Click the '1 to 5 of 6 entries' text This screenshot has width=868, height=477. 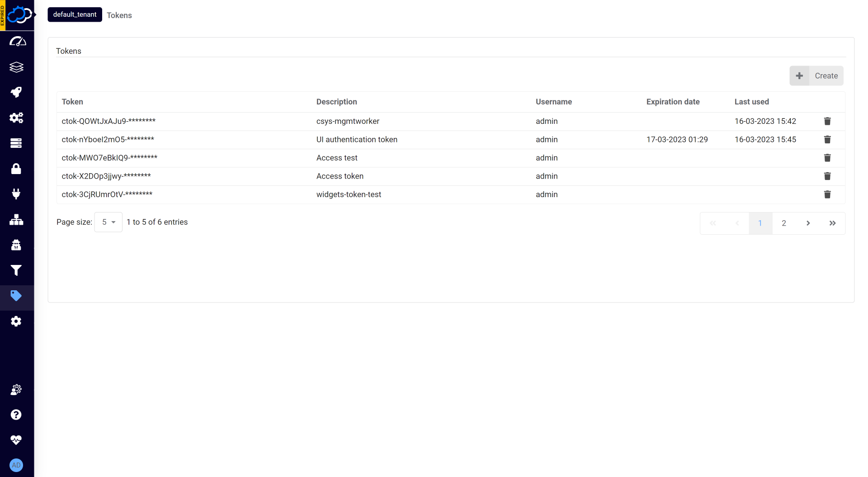(x=157, y=222)
